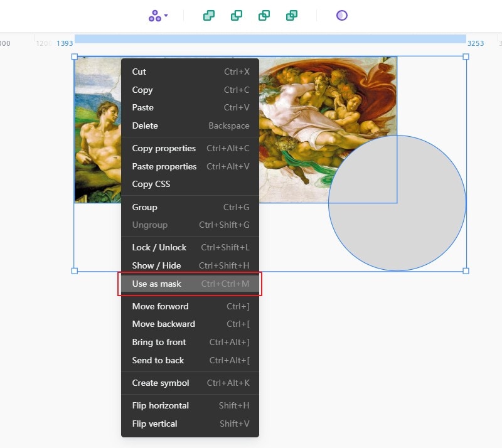This screenshot has width=502, height=448.
Task: Click Move forword menu item
Action: point(190,306)
